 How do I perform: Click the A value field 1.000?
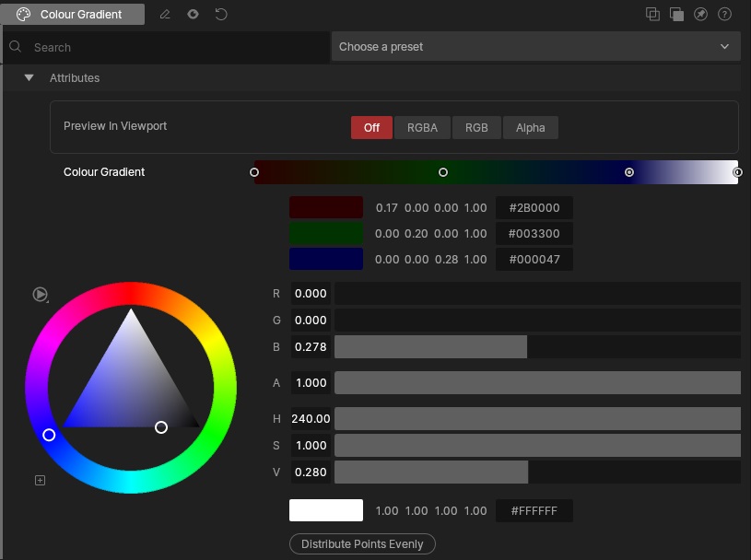tap(311, 383)
